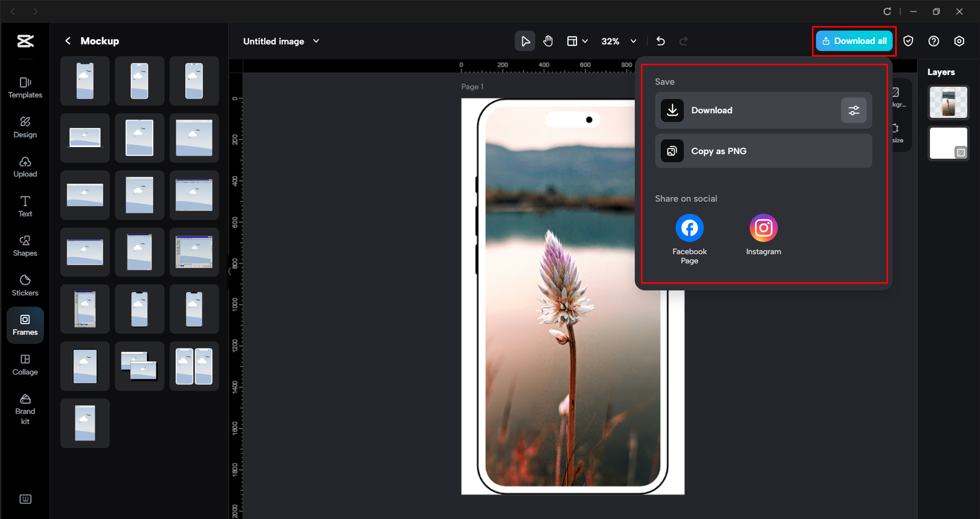Select the pointer selection tool
Viewport: 980px width, 519px height.
coord(525,41)
